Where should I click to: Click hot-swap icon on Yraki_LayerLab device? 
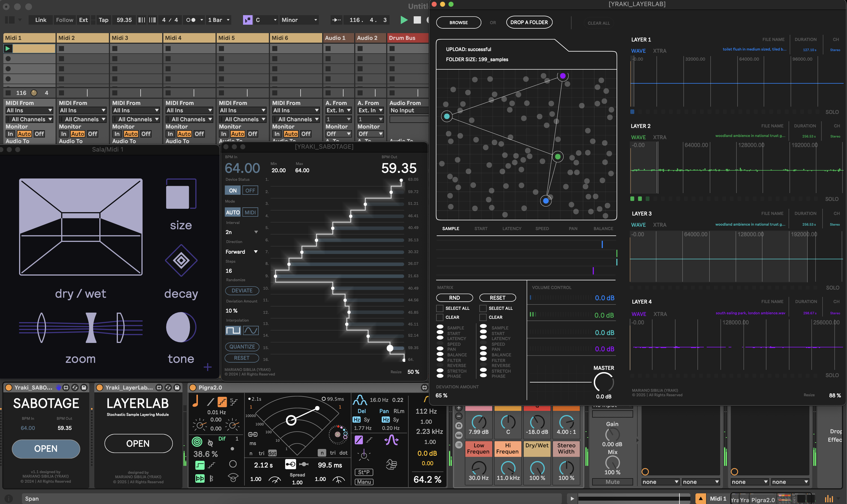[168, 388]
